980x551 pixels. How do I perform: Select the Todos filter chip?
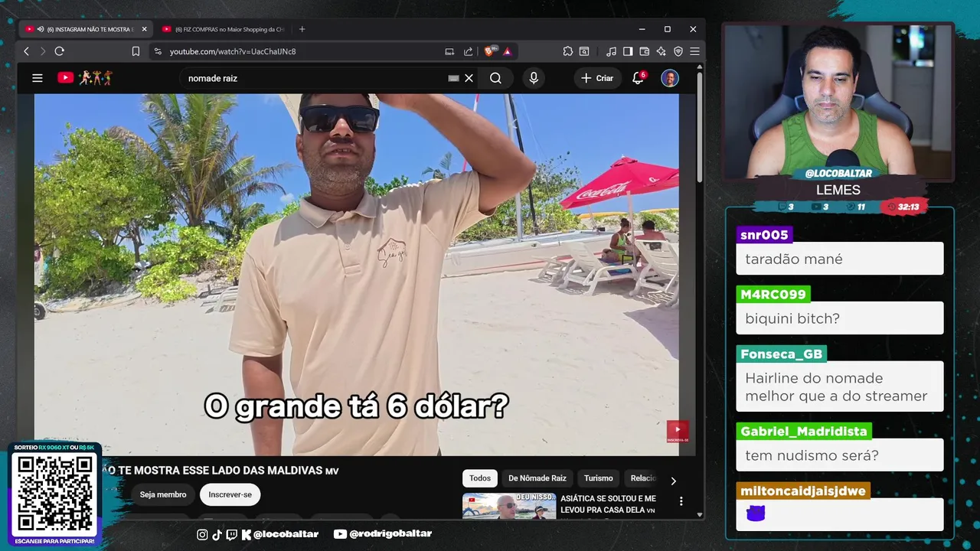point(480,478)
